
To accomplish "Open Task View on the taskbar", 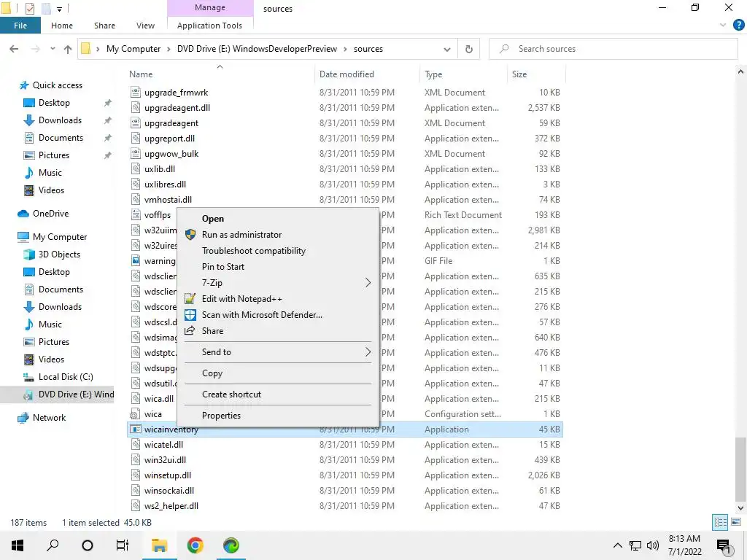I will click(x=123, y=545).
